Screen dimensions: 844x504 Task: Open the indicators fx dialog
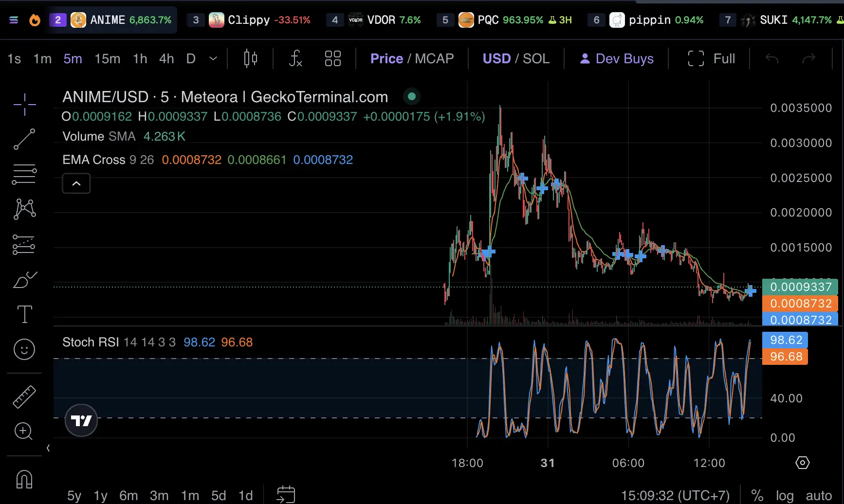pyautogui.click(x=295, y=58)
